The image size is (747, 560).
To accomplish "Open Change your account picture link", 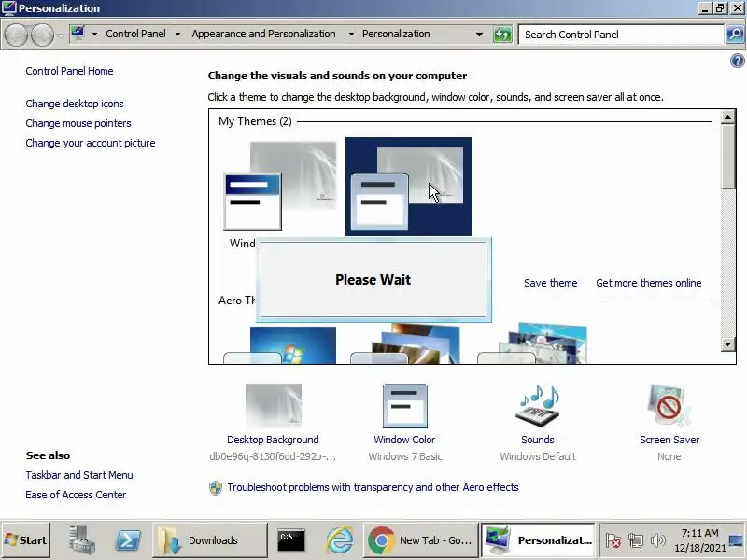I will pos(91,143).
